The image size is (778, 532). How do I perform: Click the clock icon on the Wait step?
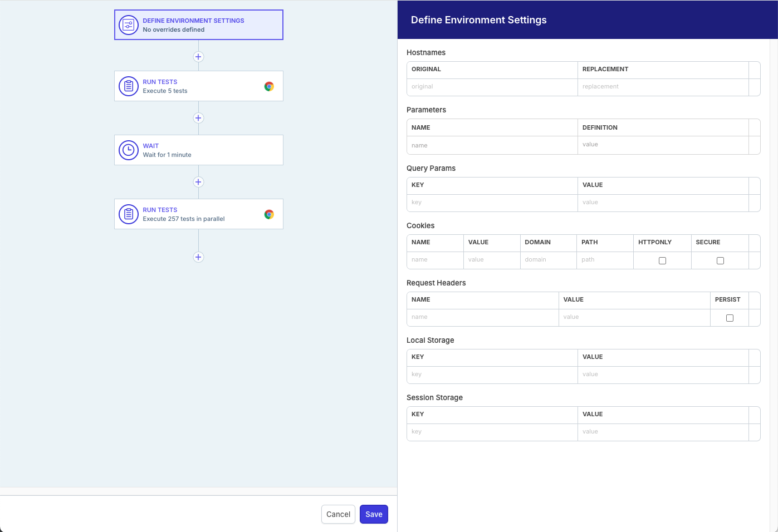(129, 150)
